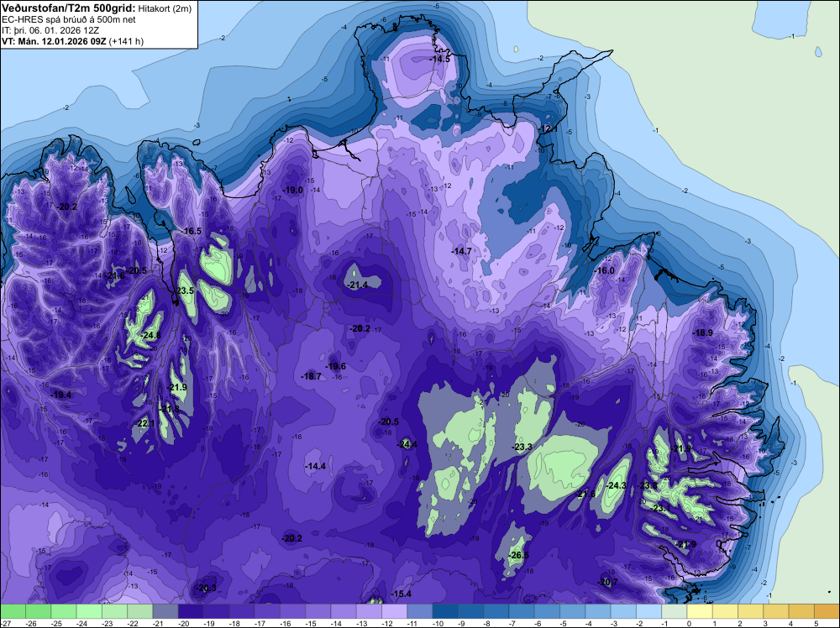840x628 pixels.
Task: Pick legend swatch between -27 and -26
Action: click(13, 611)
